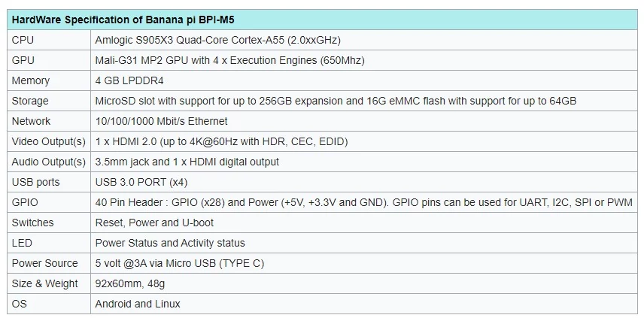Select the 5 volt @3A power source value

(x=180, y=263)
